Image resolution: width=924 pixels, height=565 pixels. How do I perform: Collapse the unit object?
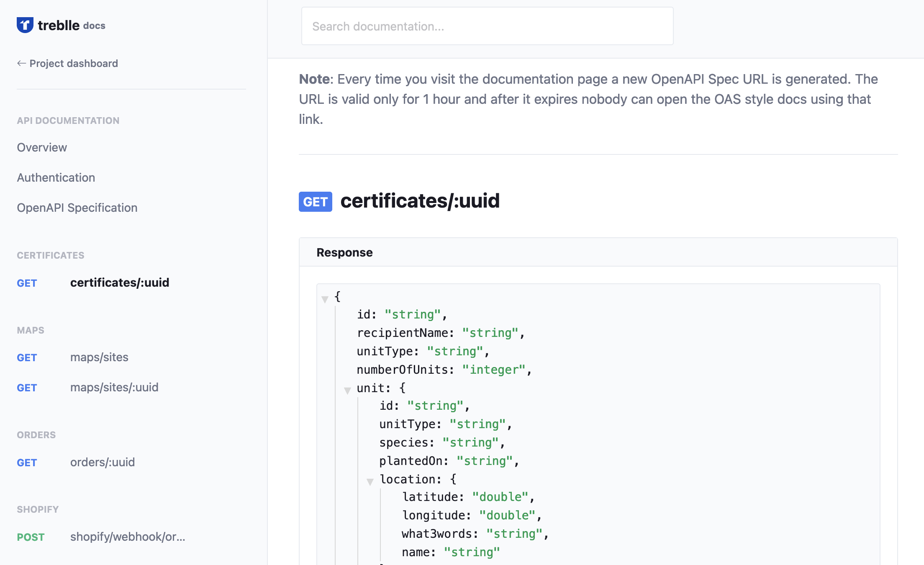click(x=347, y=390)
